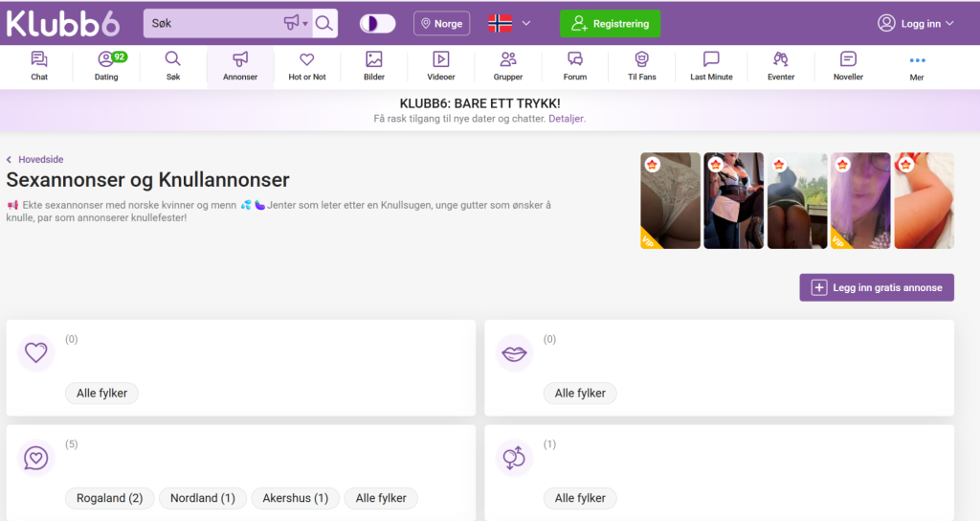Open the Bilder image gallery icon

pos(374,65)
